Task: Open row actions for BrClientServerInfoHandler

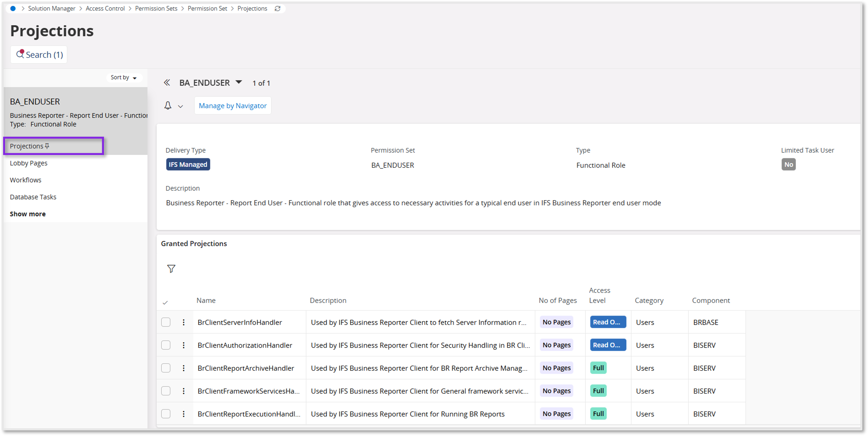Action: pos(183,322)
